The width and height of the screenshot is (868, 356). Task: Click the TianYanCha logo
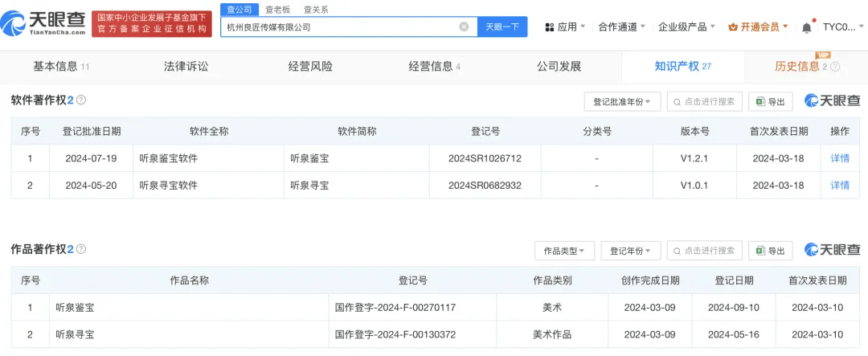(x=43, y=24)
